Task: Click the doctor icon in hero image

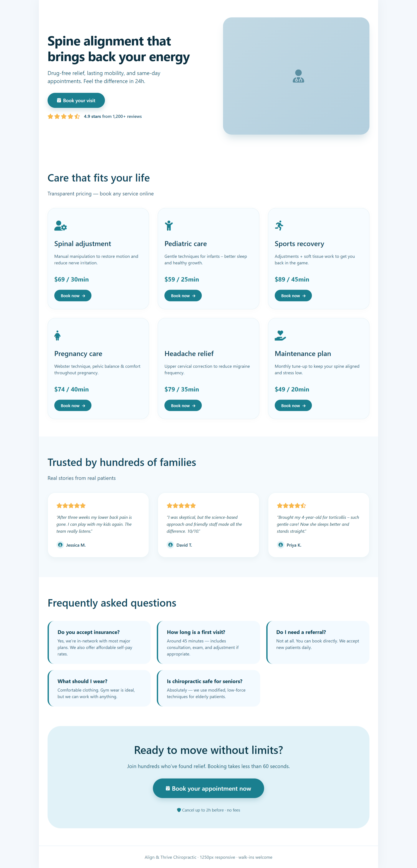Action: (298, 76)
